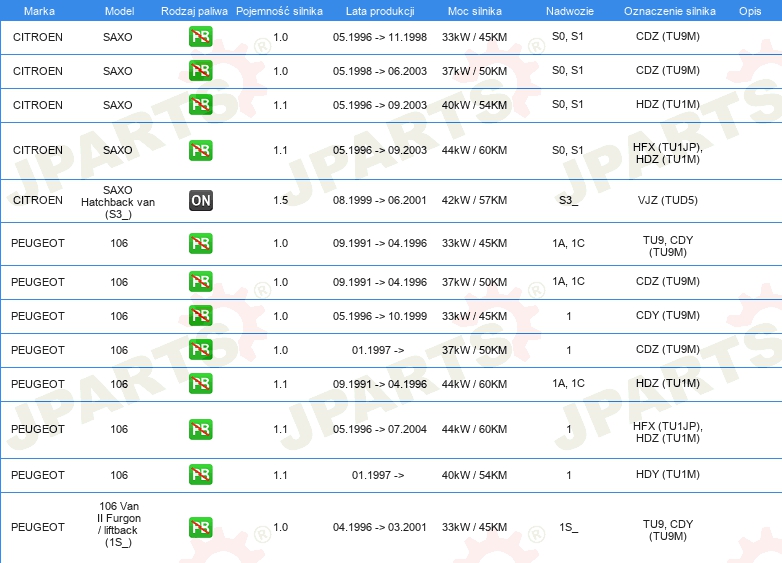
Task: Click petrol icon in Peugeot 106 HDY (TU1M) row
Action: tap(200, 475)
